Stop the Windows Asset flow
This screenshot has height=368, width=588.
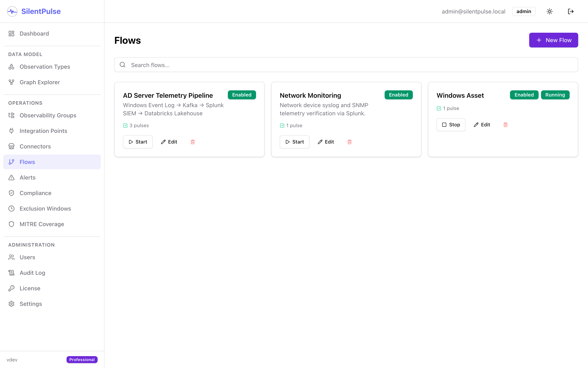pyautogui.click(x=451, y=125)
